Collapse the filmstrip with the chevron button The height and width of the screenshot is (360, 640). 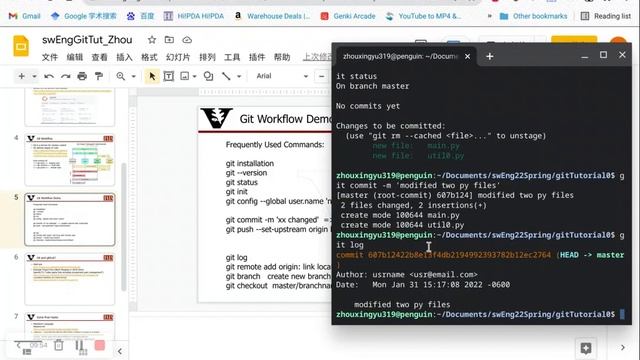pos(120,351)
